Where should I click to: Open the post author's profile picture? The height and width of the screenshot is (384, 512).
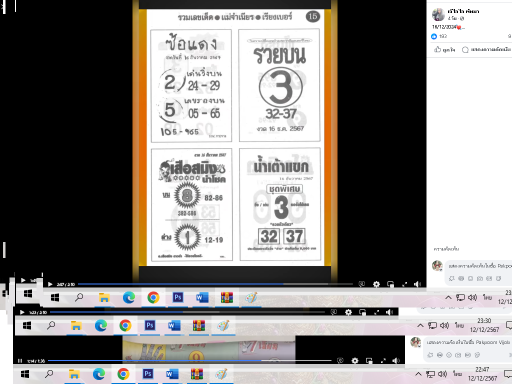(438, 14)
